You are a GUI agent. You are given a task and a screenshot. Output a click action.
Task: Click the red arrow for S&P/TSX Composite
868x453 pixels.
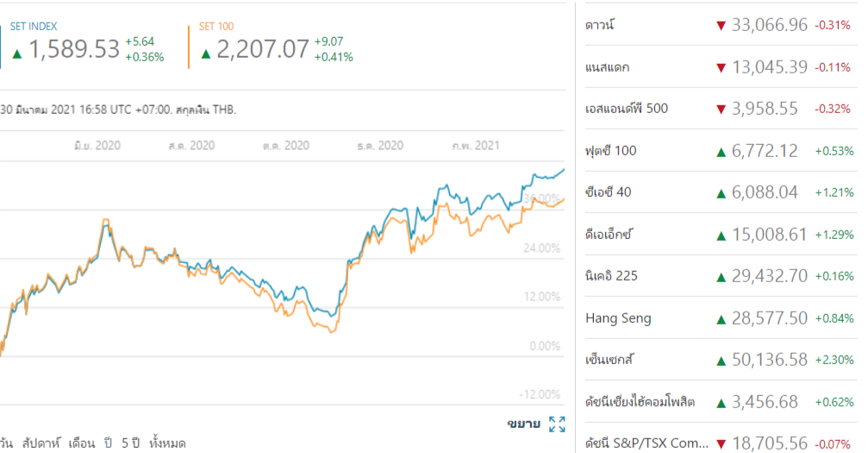(x=721, y=444)
